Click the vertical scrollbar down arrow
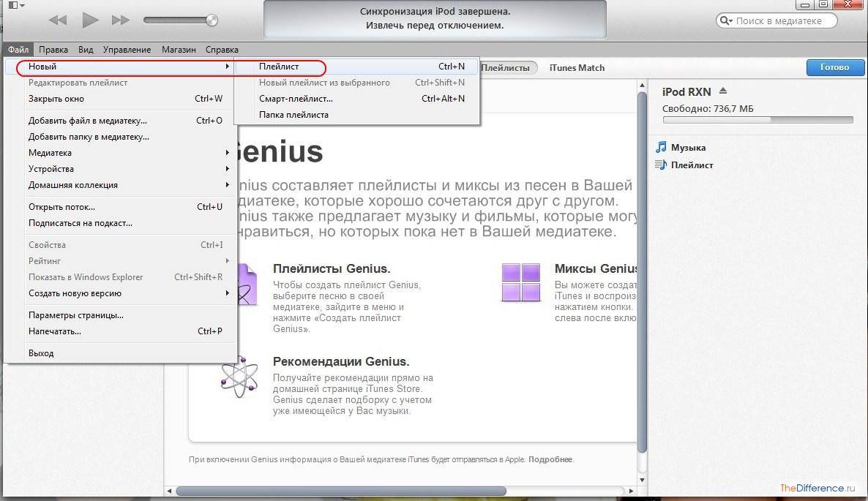This screenshot has width=868, height=501. coord(642,480)
